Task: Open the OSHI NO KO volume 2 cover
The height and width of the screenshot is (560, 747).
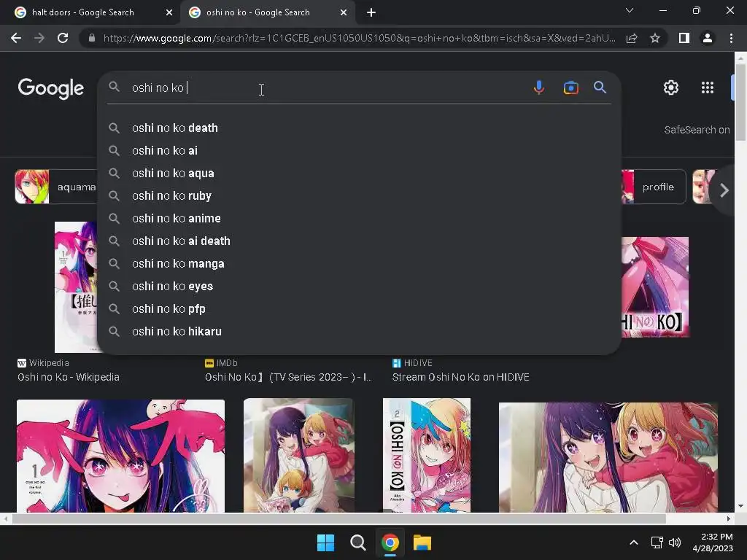Action: click(x=426, y=455)
